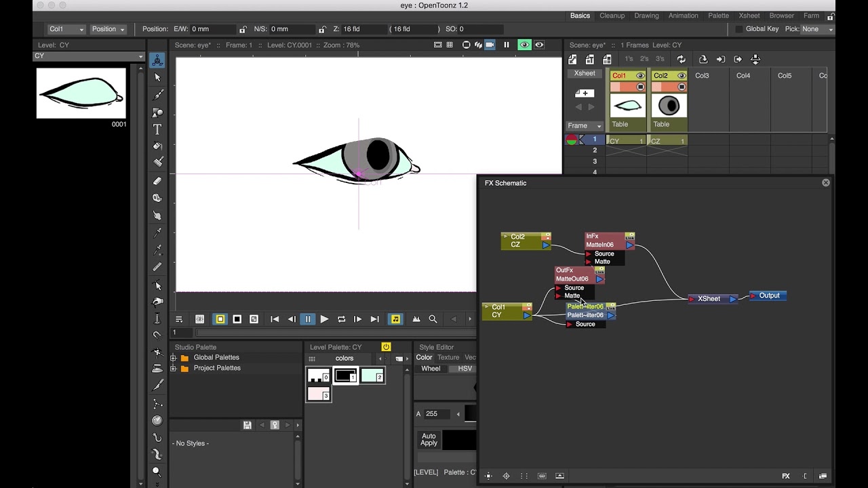This screenshot has height=488, width=868.
Task: Select the Animate tool in the toolbox
Action: coord(157,60)
